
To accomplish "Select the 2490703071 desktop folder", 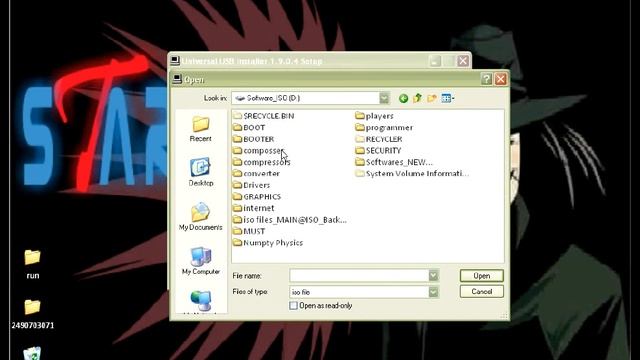I will 33,314.
